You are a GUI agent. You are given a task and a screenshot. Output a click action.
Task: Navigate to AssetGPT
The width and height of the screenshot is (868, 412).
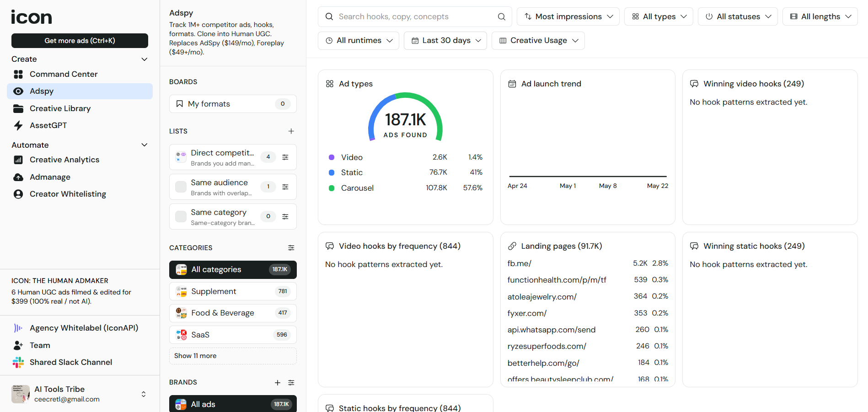(x=80, y=125)
